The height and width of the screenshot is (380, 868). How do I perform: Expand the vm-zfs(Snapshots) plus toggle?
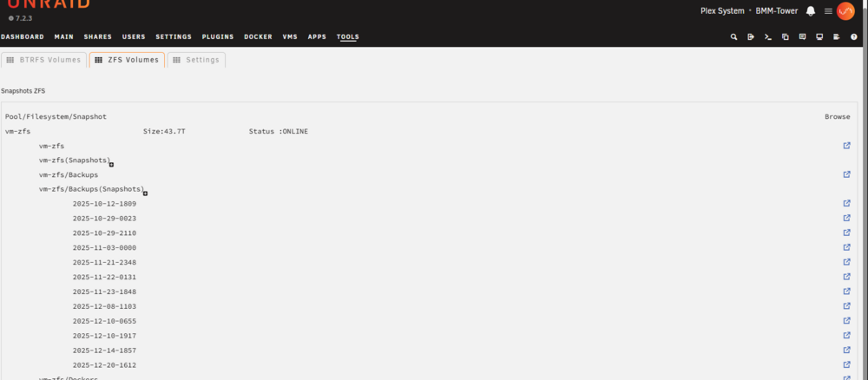point(112,165)
